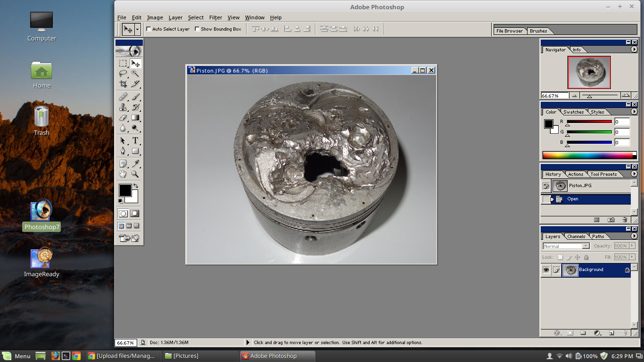Set history brush source for Open state
644x362 pixels.
point(546,199)
